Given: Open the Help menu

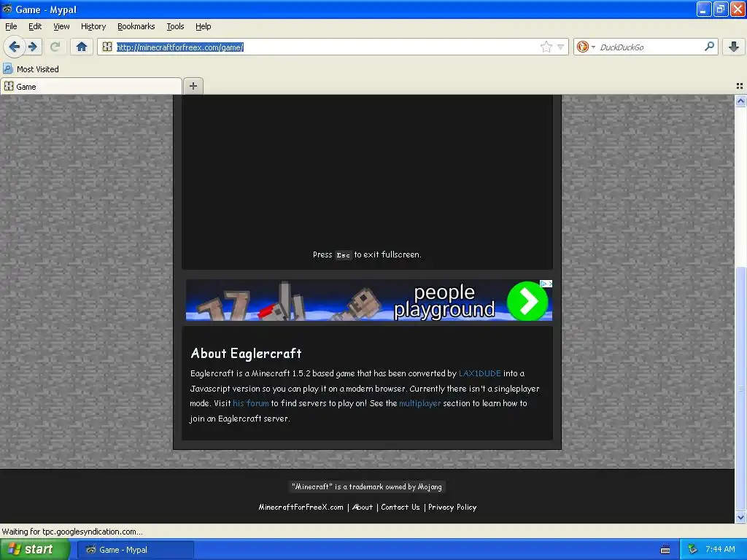Looking at the screenshot, I should tap(204, 27).
